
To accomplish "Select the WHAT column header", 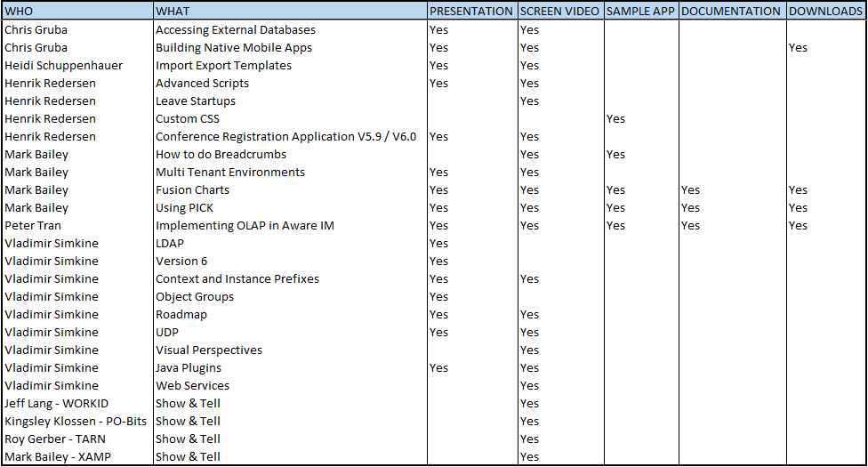I will coord(290,11).
